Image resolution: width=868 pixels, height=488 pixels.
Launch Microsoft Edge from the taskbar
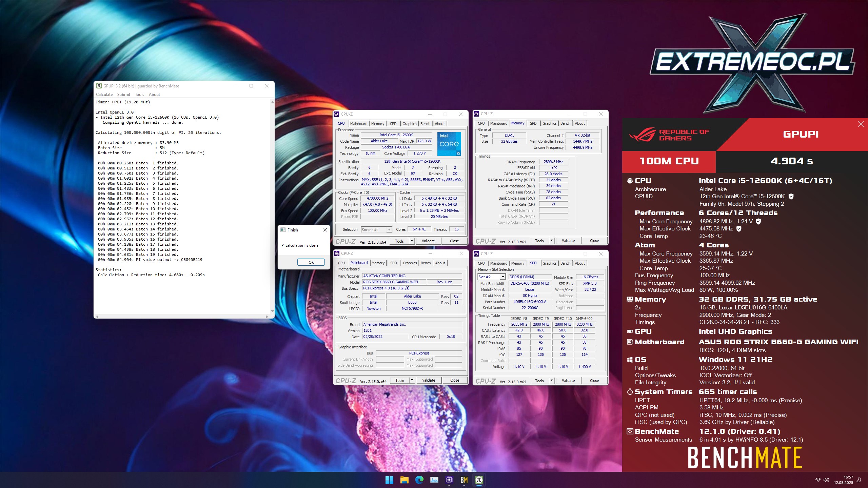pos(419,480)
